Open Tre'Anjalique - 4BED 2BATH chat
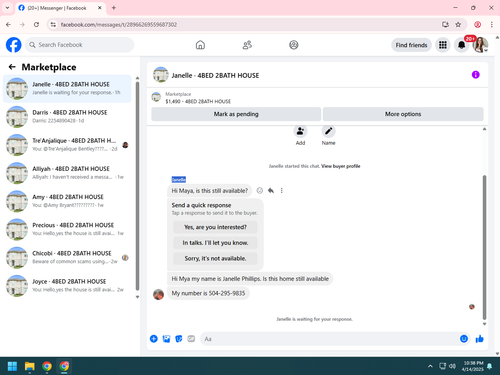500x375 pixels. (x=67, y=145)
